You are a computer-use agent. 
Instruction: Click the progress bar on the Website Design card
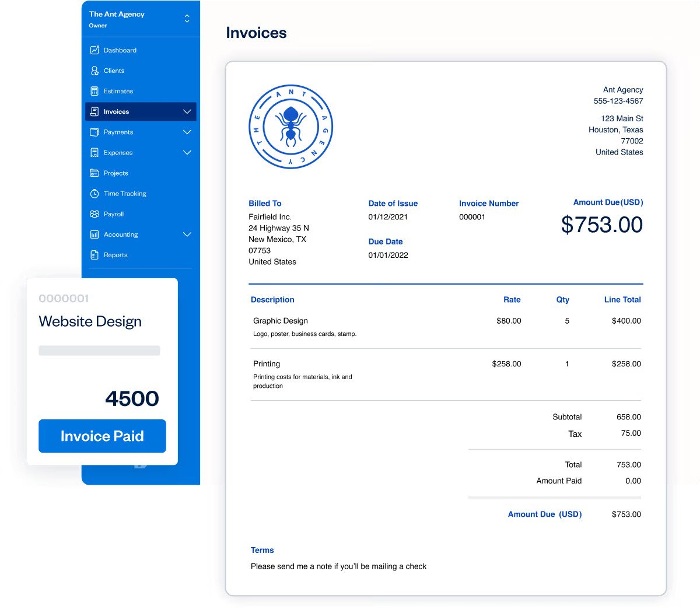pyautogui.click(x=99, y=350)
